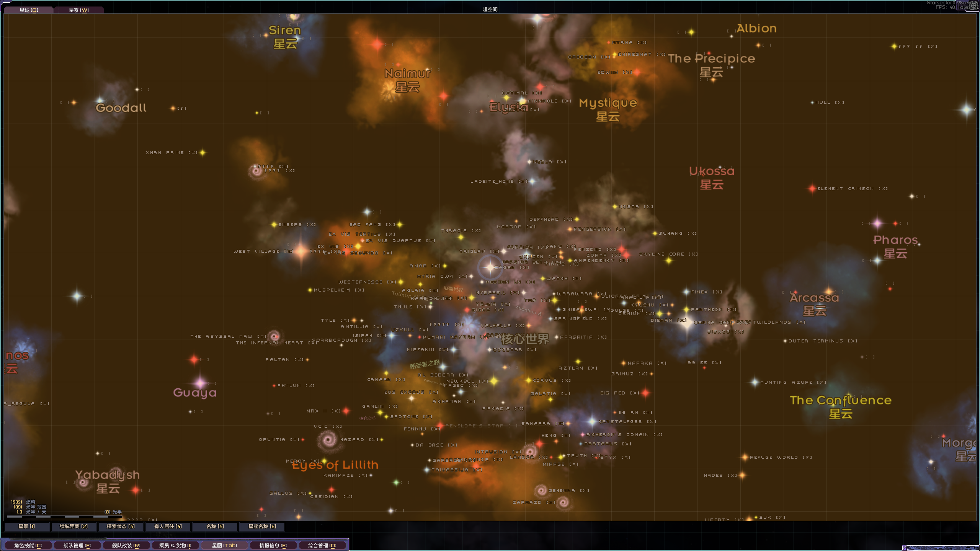Select the Naraka star

624,363
